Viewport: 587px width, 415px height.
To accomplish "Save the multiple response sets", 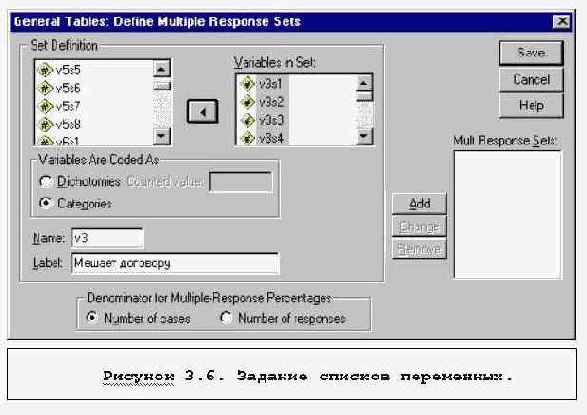I will coord(531,53).
